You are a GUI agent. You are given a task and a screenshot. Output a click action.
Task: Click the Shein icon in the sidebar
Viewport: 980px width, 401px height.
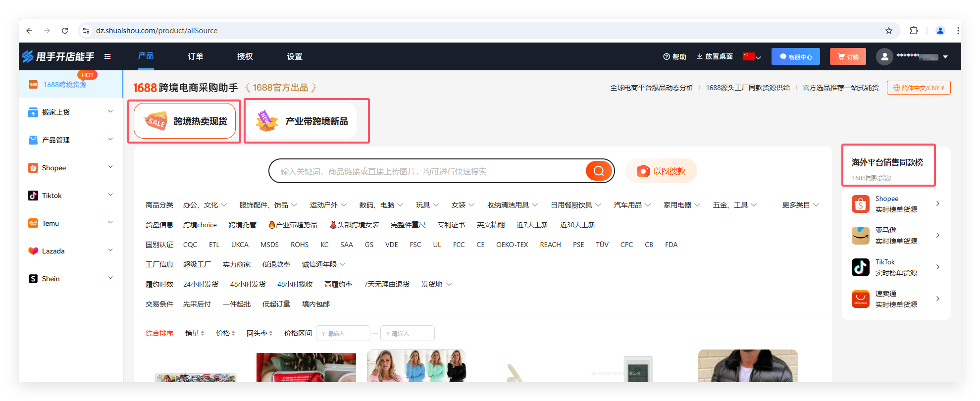[33, 279]
